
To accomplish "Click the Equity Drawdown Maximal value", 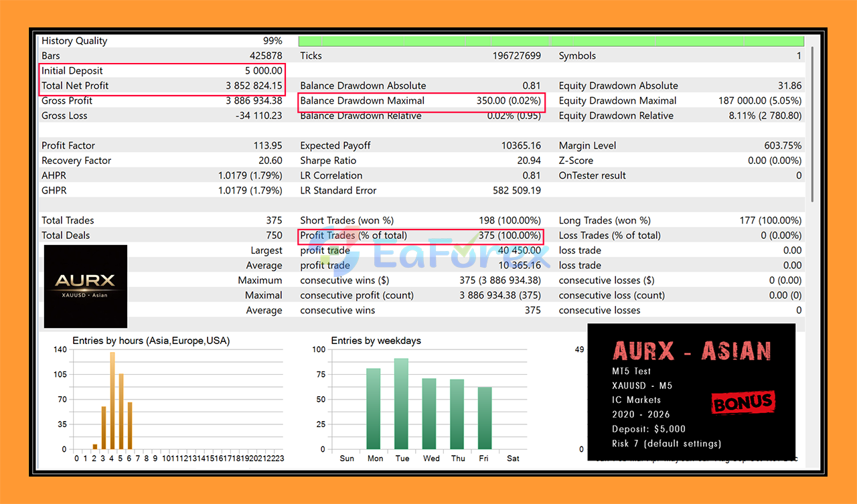I will tap(759, 101).
